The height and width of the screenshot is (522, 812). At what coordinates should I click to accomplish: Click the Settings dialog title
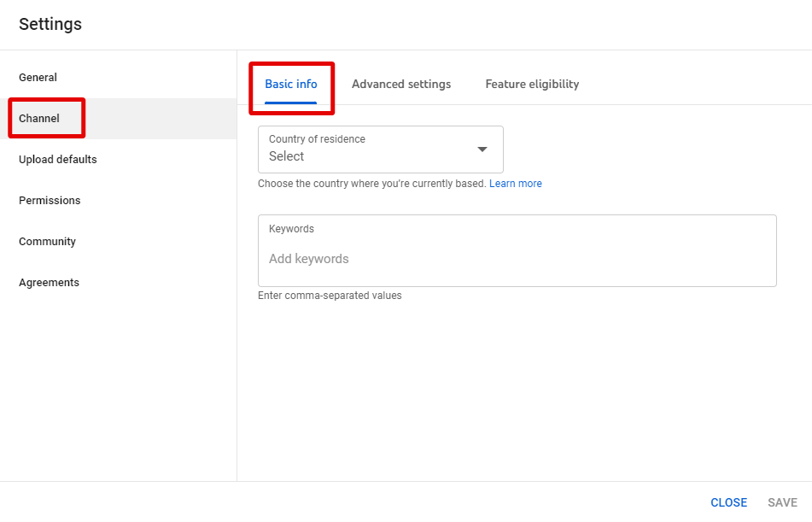[50, 25]
